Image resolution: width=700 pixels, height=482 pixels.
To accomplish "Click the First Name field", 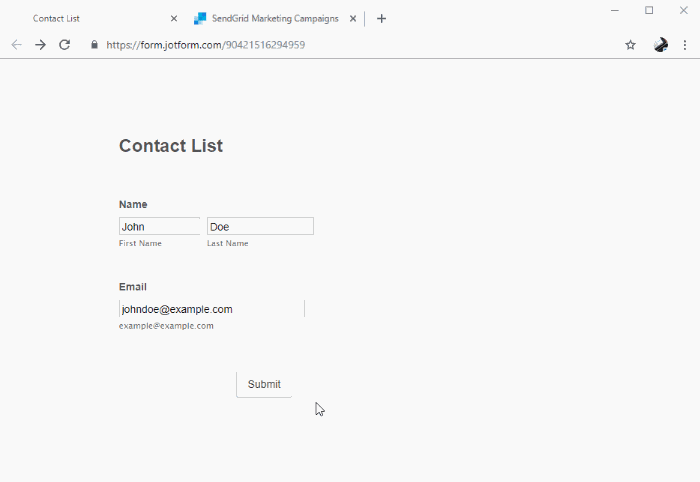I will tap(159, 227).
